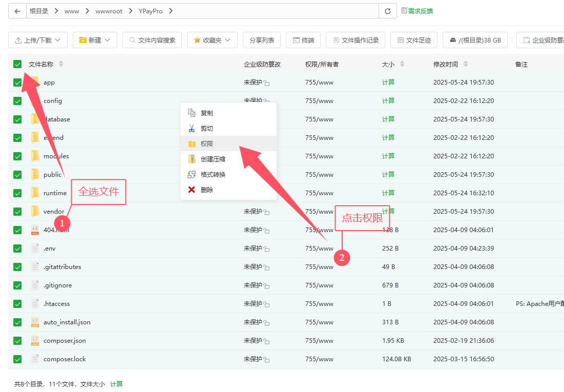564x392 pixels.
Task: Open 文件操作记录 button
Action: point(356,40)
